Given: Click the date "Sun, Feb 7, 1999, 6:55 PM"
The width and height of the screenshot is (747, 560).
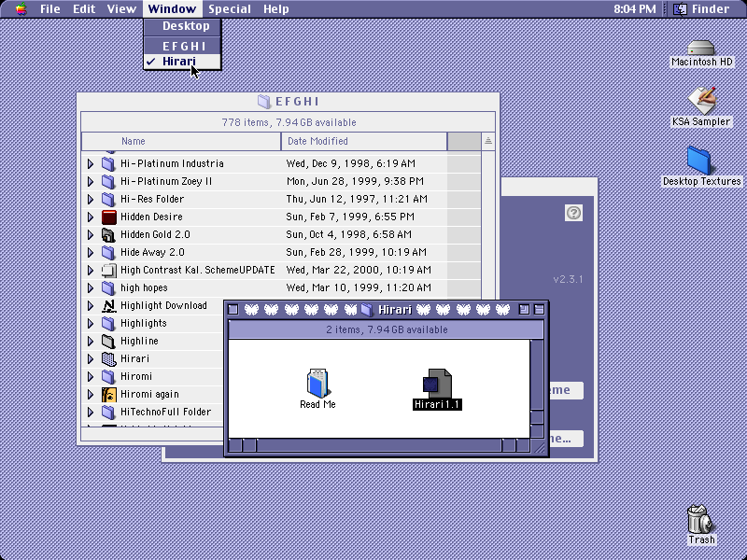Looking at the screenshot, I should point(350,217).
